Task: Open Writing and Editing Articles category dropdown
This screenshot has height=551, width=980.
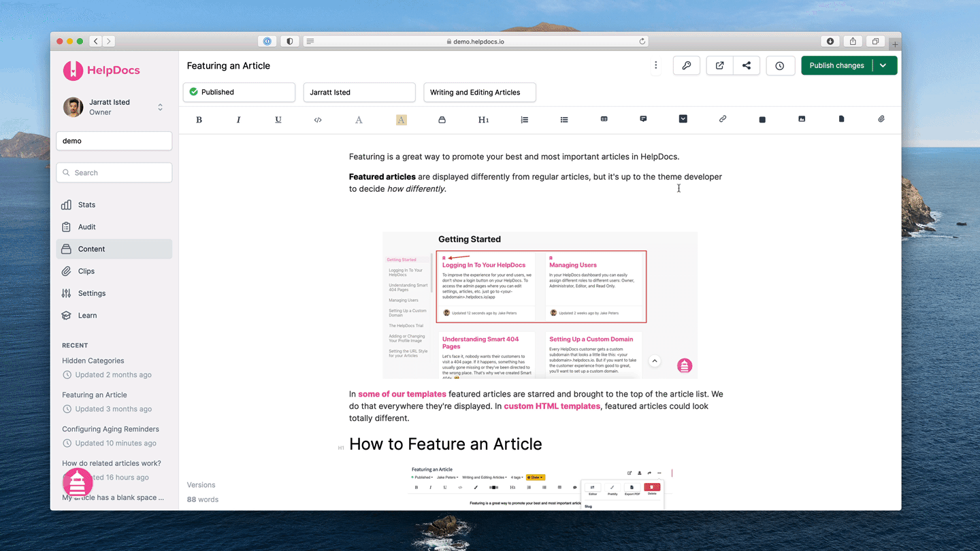Action: pyautogui.click(x=480, y=92)
